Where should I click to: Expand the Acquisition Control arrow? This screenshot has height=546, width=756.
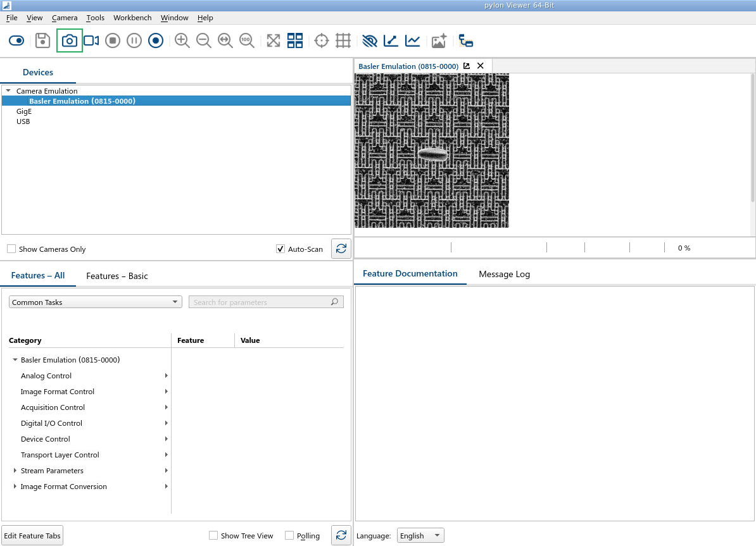click(166, 407)
